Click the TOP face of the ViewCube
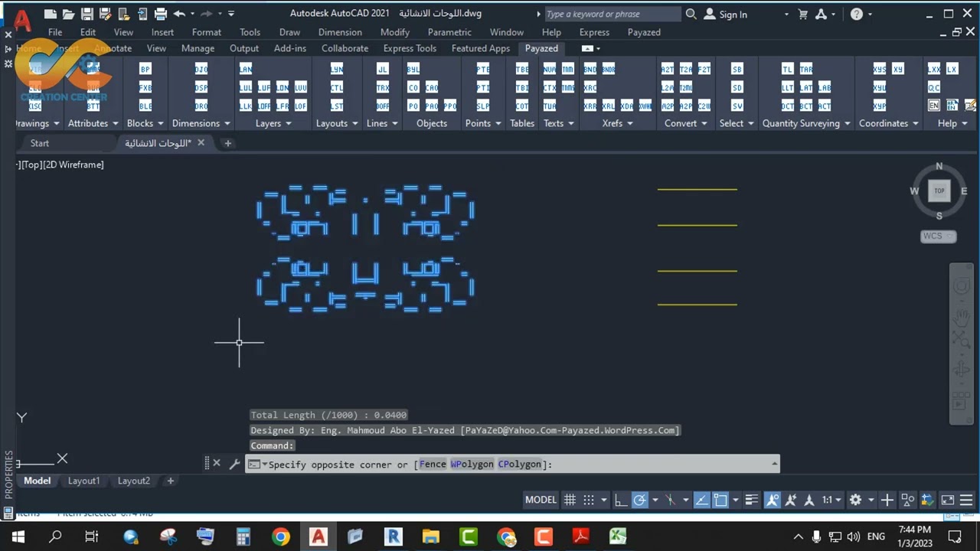This screenshot has width=980, height=551. (x=939, y=191)
